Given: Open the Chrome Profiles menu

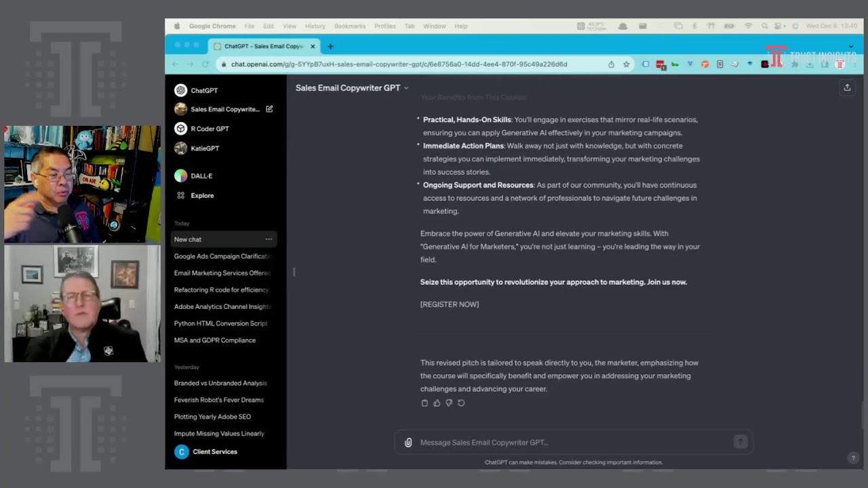Looking at the screenshot, I should pos(385,26).
